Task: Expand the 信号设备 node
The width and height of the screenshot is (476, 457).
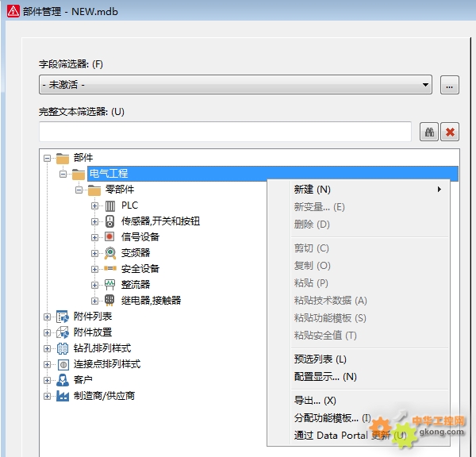Action: (x=94, y=237)
